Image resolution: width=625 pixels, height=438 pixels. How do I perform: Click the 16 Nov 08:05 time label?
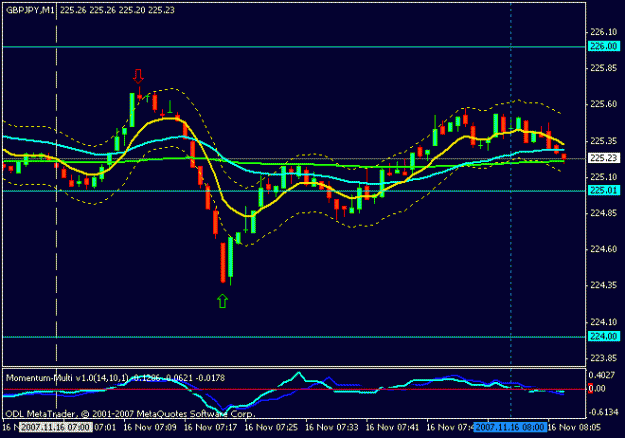(574, 427)
